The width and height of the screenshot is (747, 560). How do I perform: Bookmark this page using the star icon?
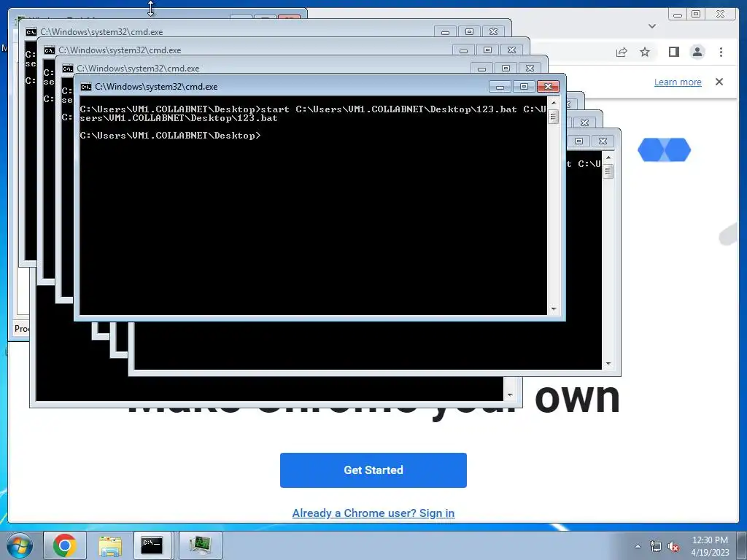[x=645, y=52]
